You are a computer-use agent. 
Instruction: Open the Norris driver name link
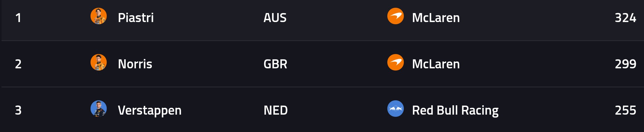(x=135, y=64)
